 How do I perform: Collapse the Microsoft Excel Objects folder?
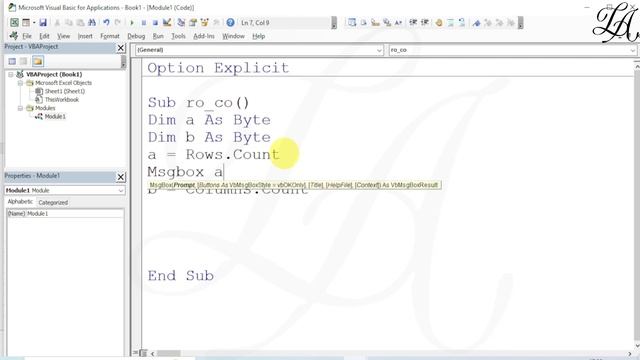[20, 83]
